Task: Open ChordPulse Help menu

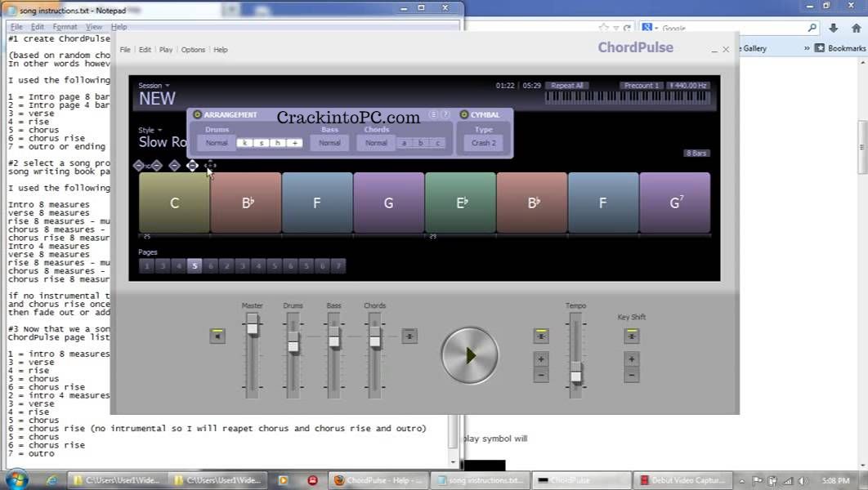Action: click(x=221, y=49)
